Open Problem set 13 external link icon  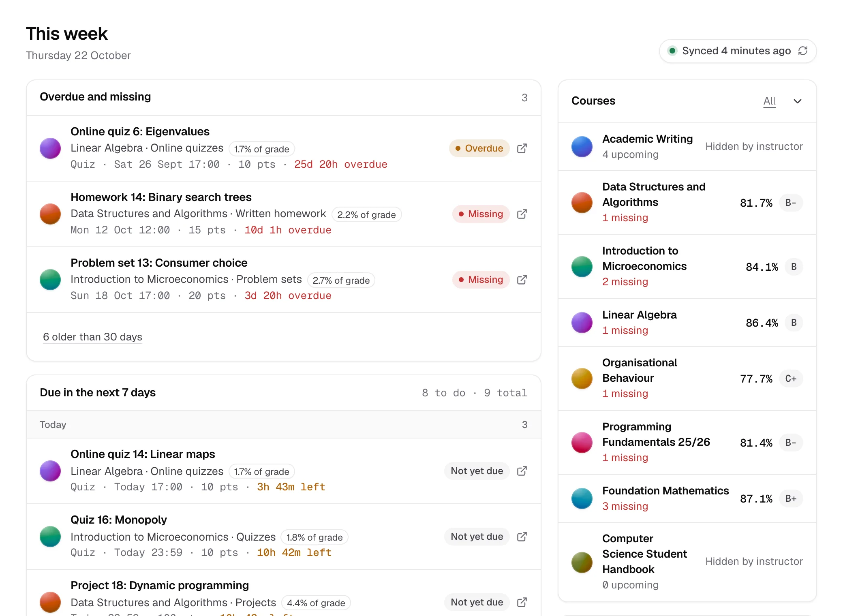click(x=522, y=280)
